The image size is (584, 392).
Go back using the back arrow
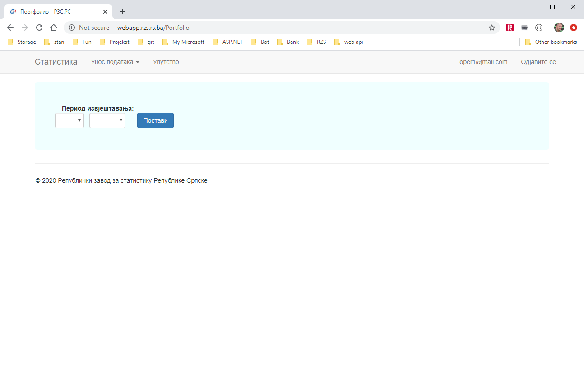click(10, 28)
